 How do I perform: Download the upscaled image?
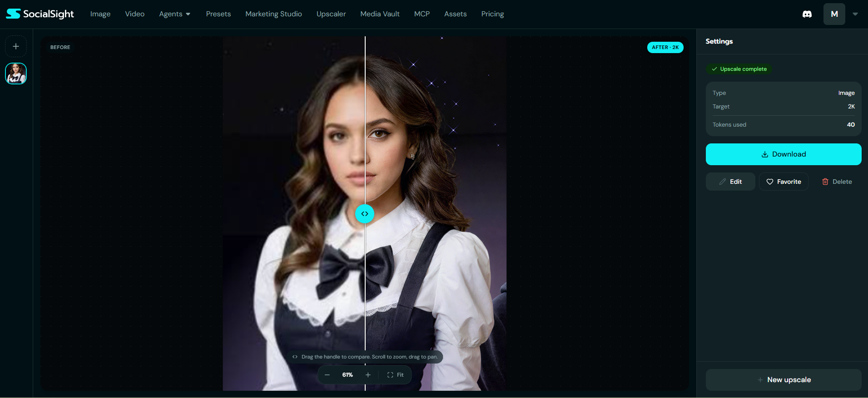[x=784, y=154]
